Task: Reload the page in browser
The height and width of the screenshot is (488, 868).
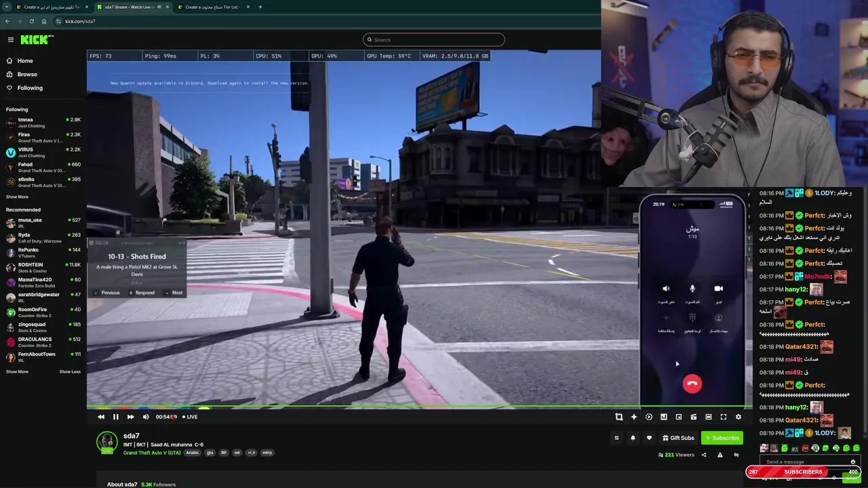Action: click(x=32, y=21)
